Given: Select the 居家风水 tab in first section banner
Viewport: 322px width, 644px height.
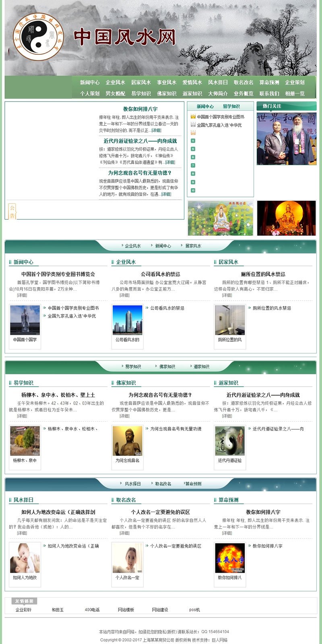Looking at the screenshot, I should pyautogui.click(x=193, y=246).
